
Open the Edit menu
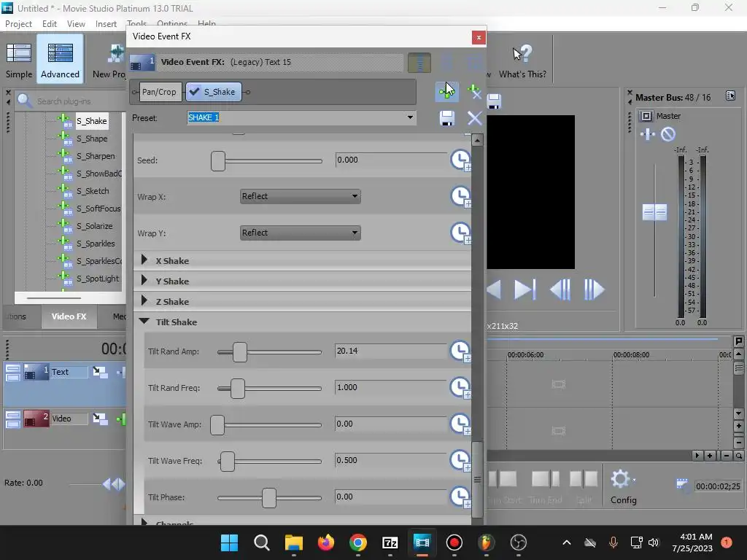(x=49, y=24)
